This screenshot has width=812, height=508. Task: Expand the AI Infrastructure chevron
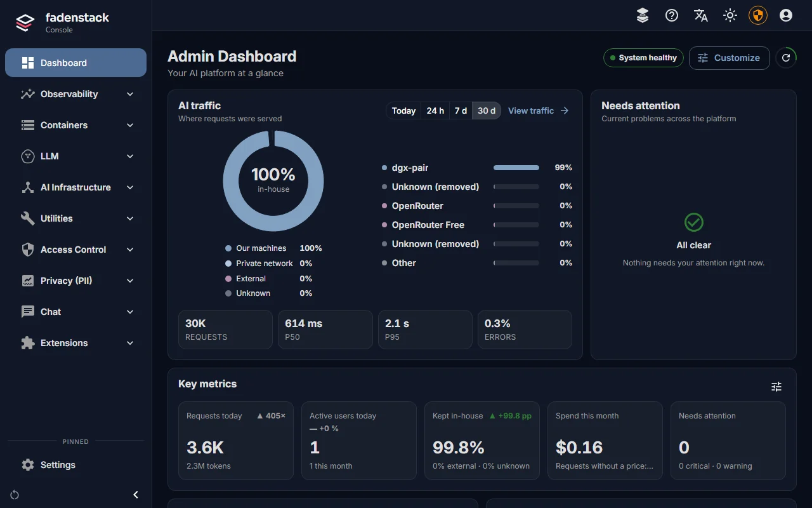[x=130, y=187]
